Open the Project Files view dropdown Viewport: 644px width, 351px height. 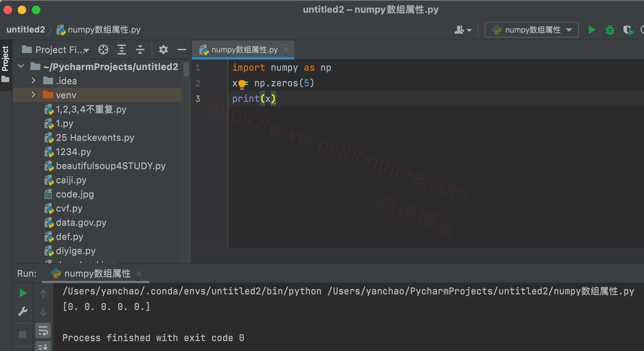coord(56,50)
